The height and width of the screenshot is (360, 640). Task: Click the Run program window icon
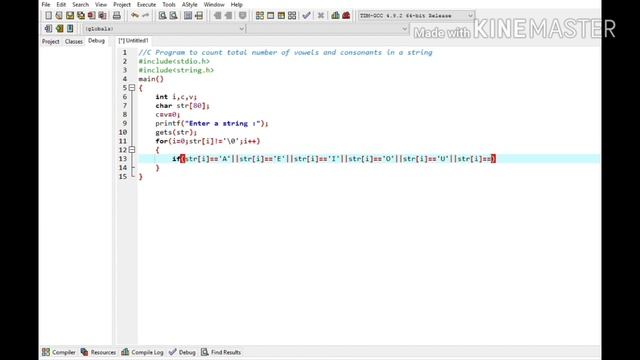point(270,16)
